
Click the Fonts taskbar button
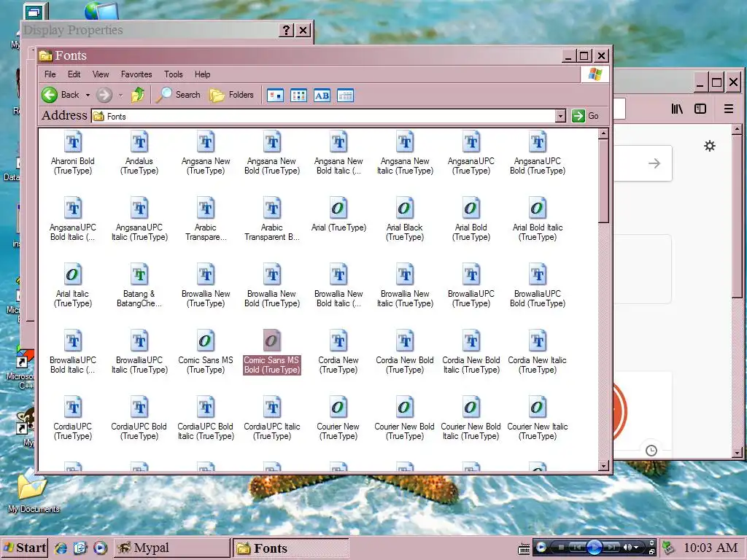pos(290,548)
